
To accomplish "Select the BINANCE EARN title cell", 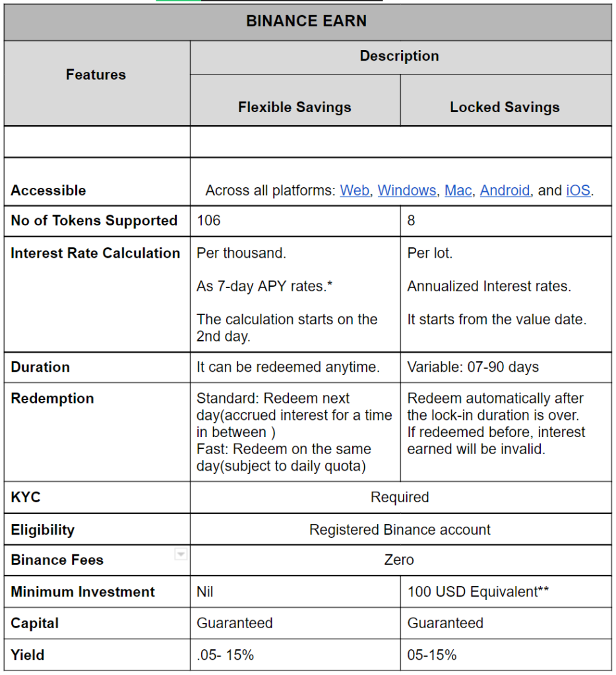I will [x=307, y=22].
